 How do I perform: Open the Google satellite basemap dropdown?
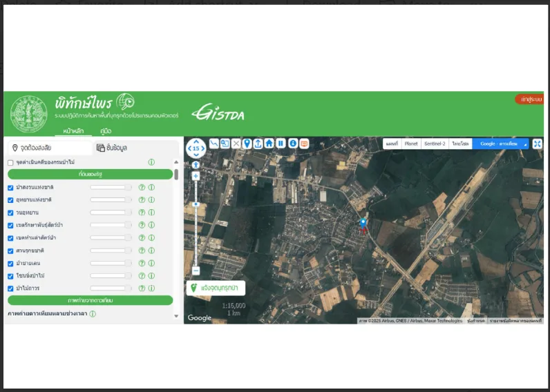point(500,144)
